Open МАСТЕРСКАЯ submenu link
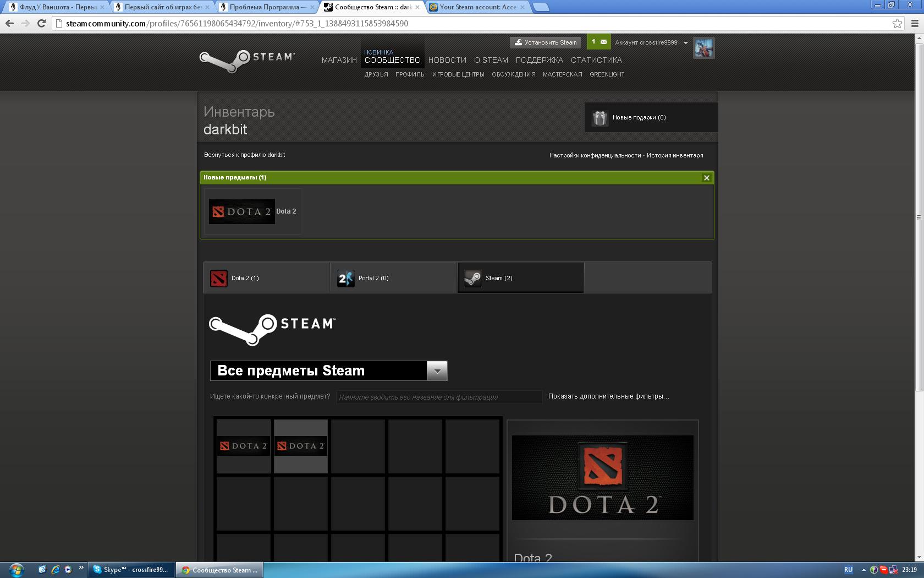This screenshot has width=924, height=578. point(563,74)
